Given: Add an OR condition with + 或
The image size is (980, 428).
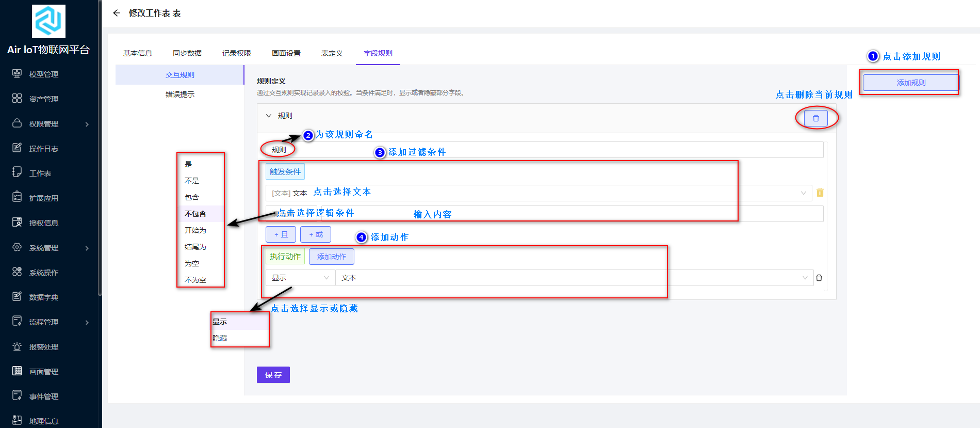Looking at the screenshot, I should (316, 234).
